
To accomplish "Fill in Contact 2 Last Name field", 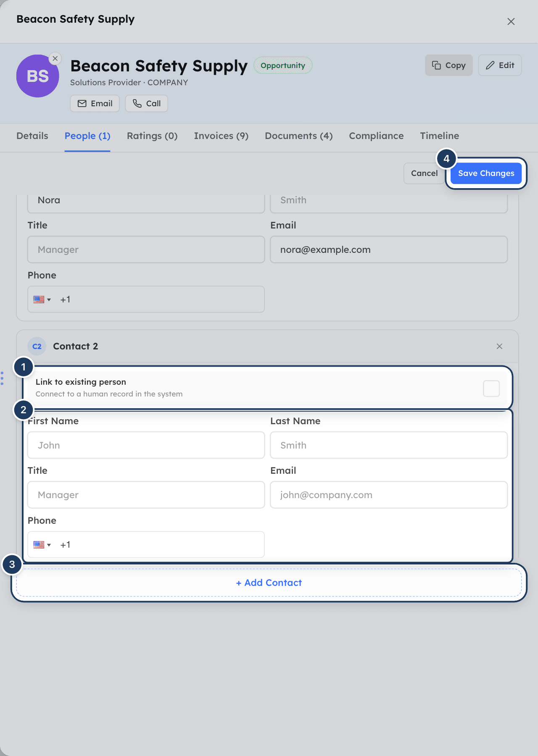I will tap(389, 445).
